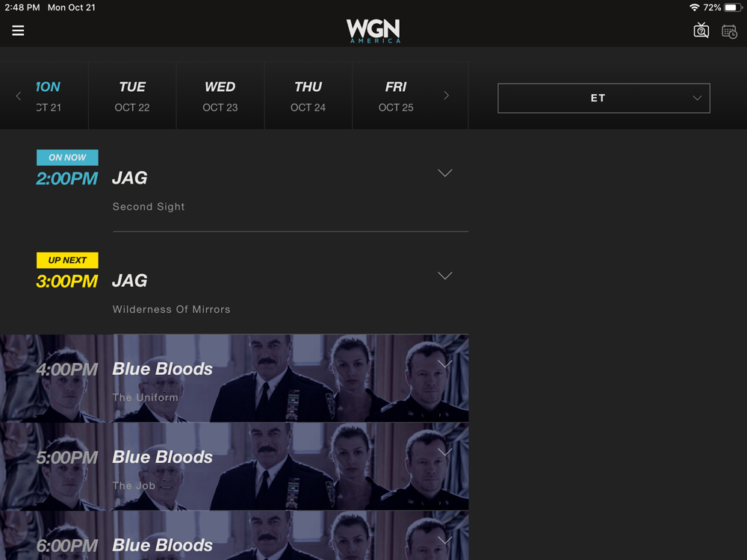The image size is (747, 560).
Task: Click the WGN America logo
Action: pyautogui.click(x=373, y=31)
